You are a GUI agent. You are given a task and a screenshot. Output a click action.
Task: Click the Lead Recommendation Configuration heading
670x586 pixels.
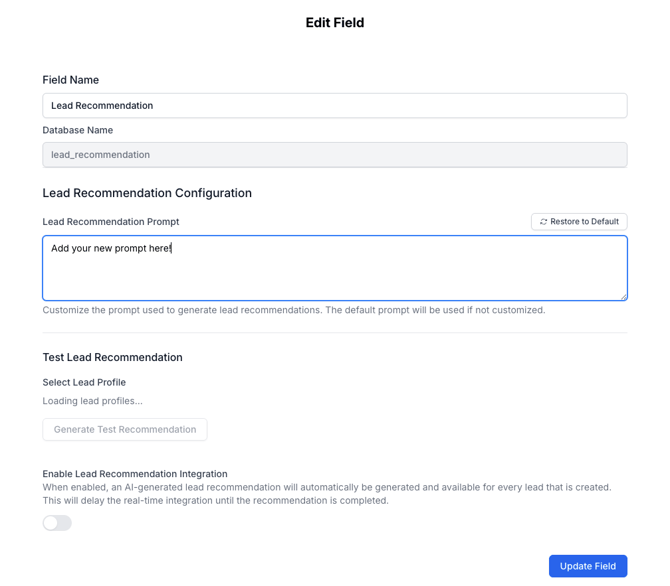[x=147, y=193]
